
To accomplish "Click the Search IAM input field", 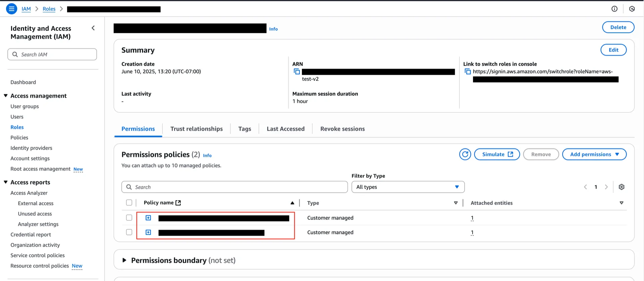I will (x=52, y=54).
